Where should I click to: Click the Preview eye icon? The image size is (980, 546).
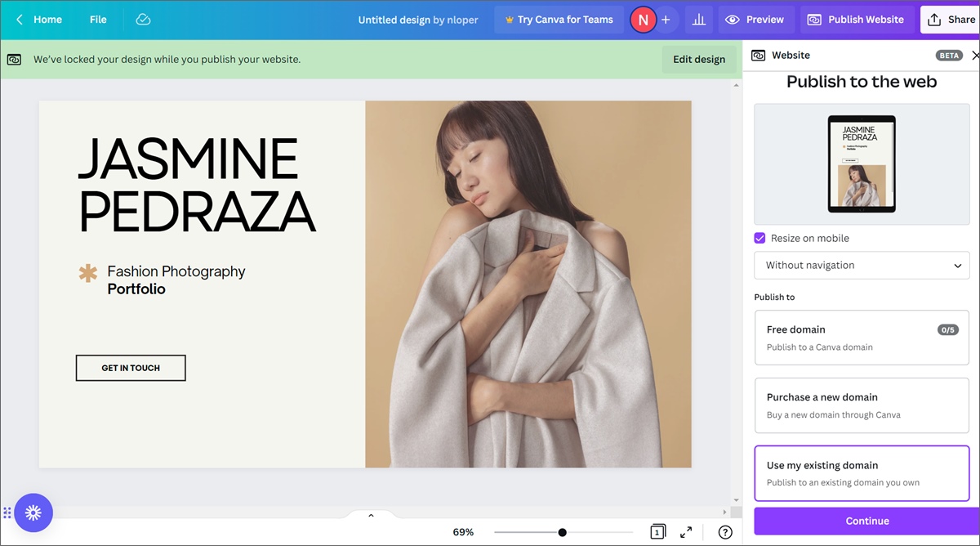coord(734,19)
